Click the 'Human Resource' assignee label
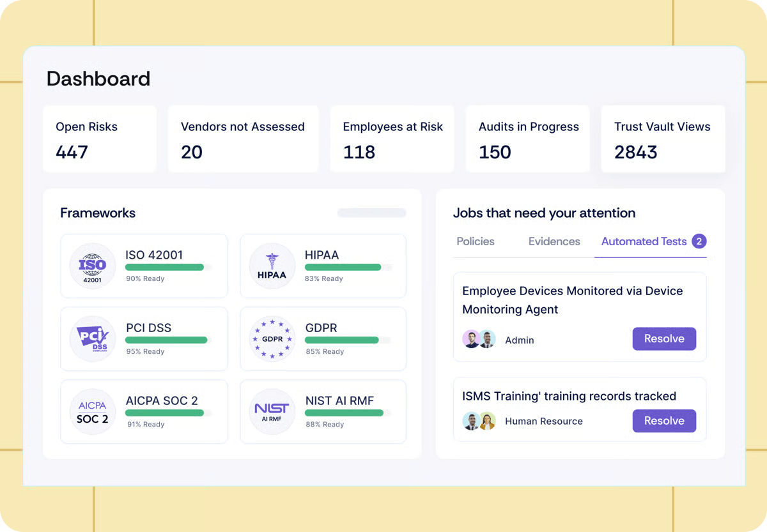The width and height of the screenshot is (767, 532). click(544, 422)
